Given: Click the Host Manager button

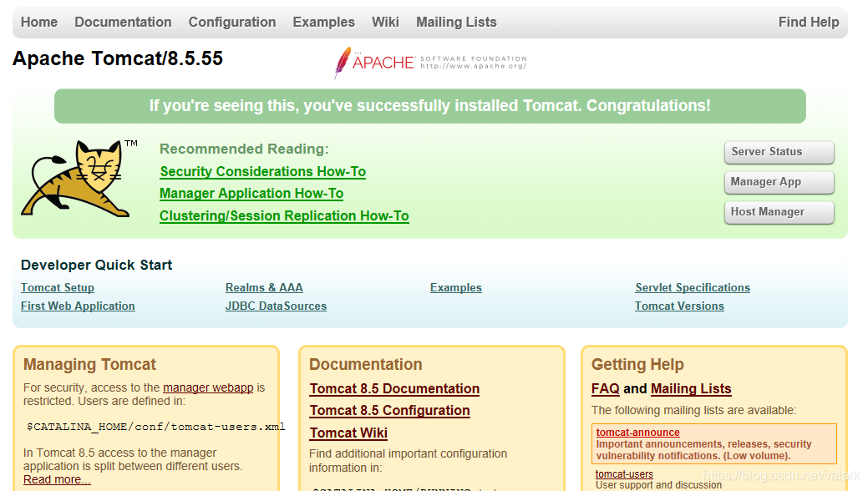Looking at the screenshot, I should click(779, 212).
